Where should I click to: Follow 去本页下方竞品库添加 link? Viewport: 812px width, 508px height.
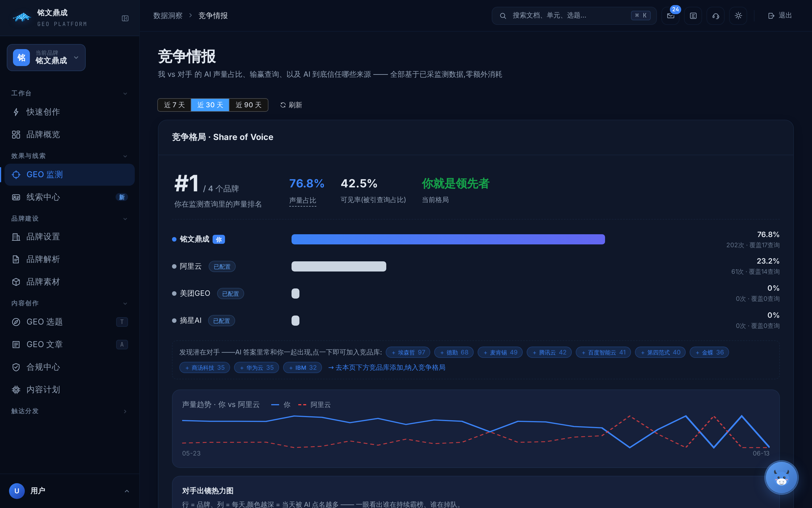click(x=387, y=367)
